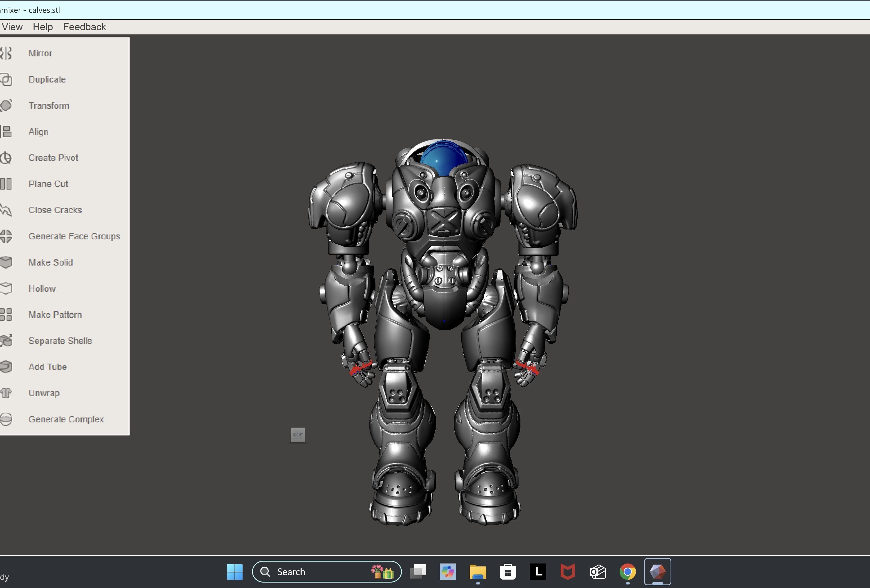Choose the Transform label
Image resolution: width=870 pixels, height=588 pixels.
[x=49, y=106]
